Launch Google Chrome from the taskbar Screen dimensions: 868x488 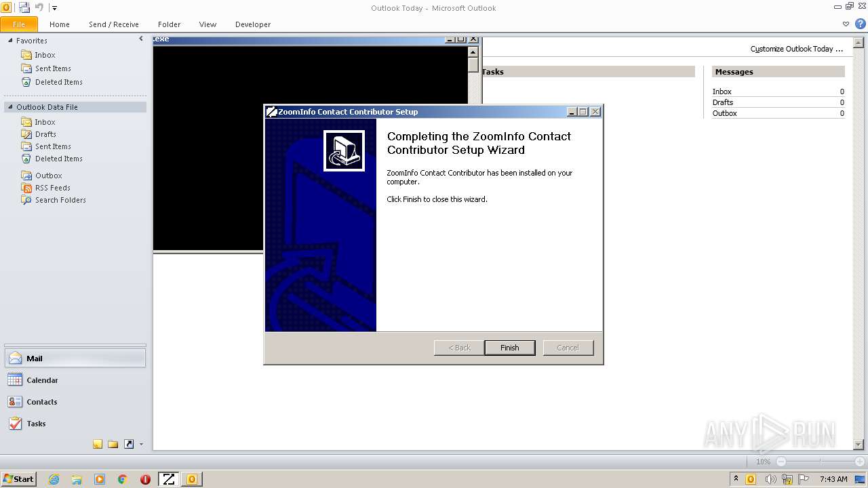(x=123, y=479)
